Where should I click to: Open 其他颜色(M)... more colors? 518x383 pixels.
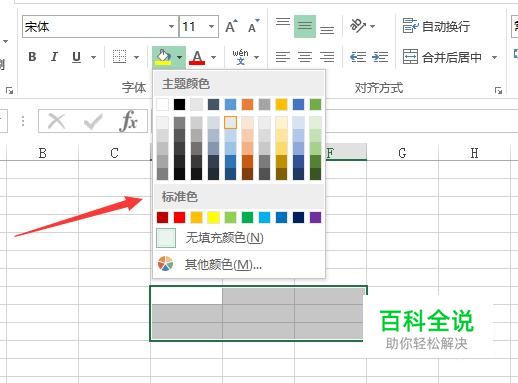239,264
